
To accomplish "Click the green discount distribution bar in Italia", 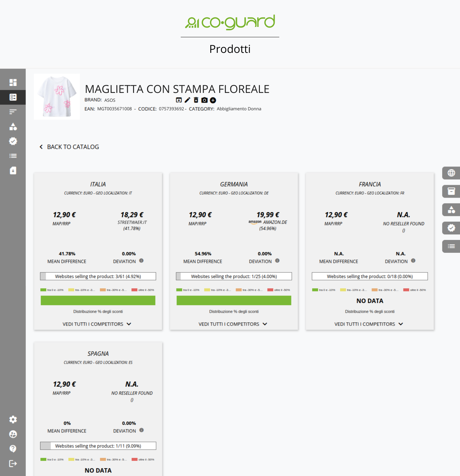I will click(98, 300).
